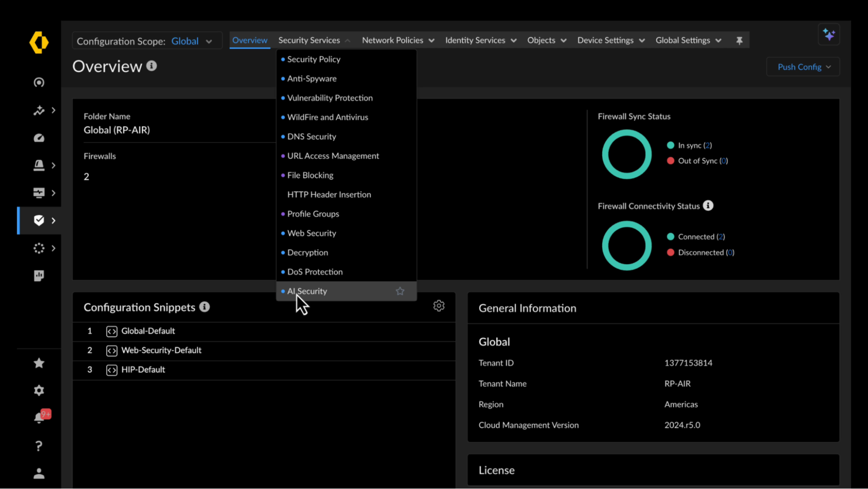The width and height of the screenshot is (868, 489).
Task: Open the Dashboards gauge icon in sidebar
Action: [39, 137]
